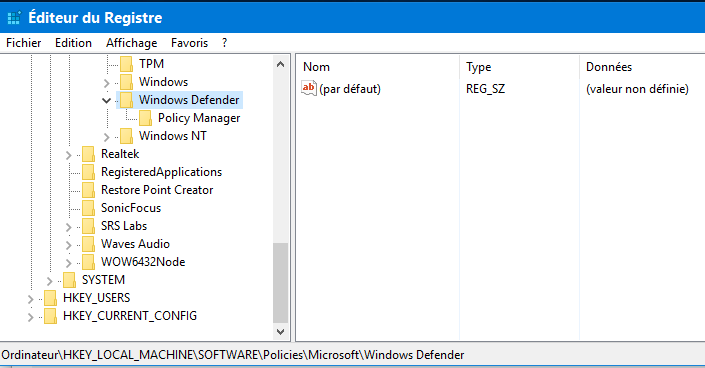The height and width of the screenshot is (368, 705).
Task: Click the registry path address bar
Action: click(352, 355)
